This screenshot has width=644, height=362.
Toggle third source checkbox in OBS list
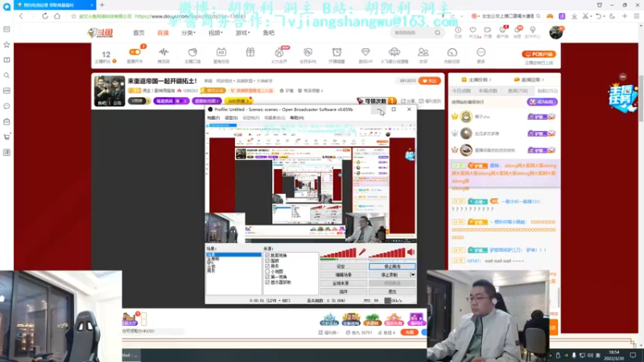click(x=267, y=266)
